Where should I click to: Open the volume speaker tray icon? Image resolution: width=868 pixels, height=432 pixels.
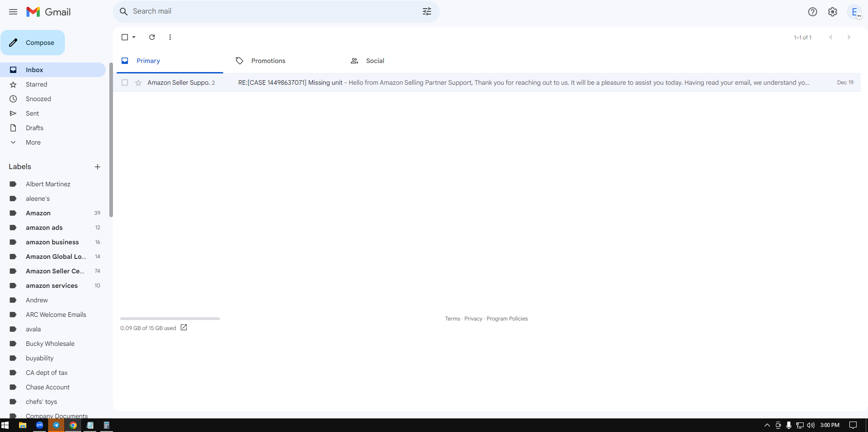[x=811, y=425]
